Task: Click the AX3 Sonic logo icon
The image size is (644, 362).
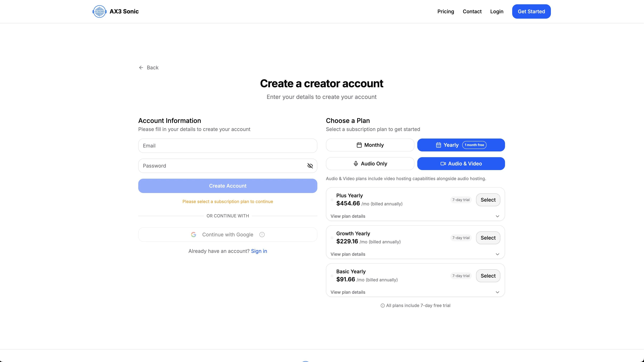Action: (100, 11)
